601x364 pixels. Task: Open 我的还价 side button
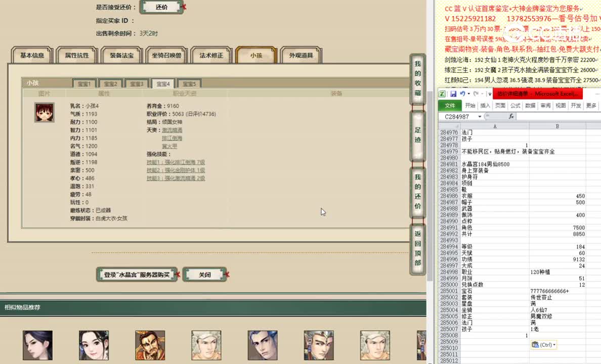(x=418, y=192)
